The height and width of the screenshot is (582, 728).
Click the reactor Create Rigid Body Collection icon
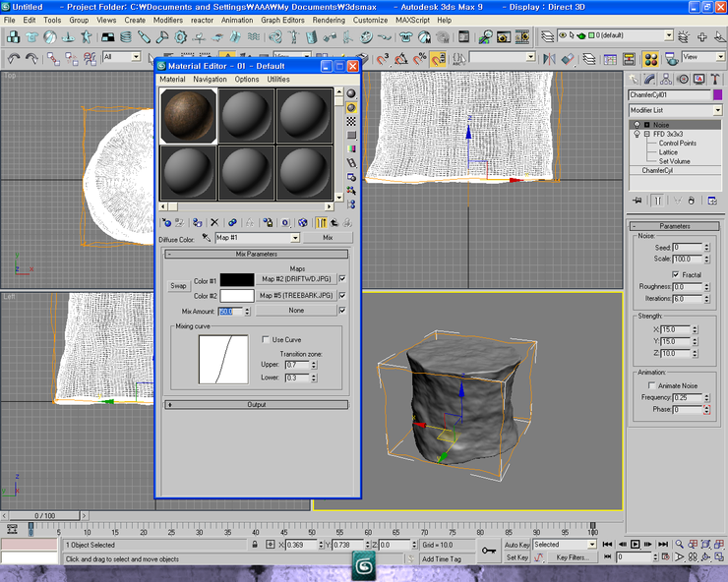pos(14,36)
